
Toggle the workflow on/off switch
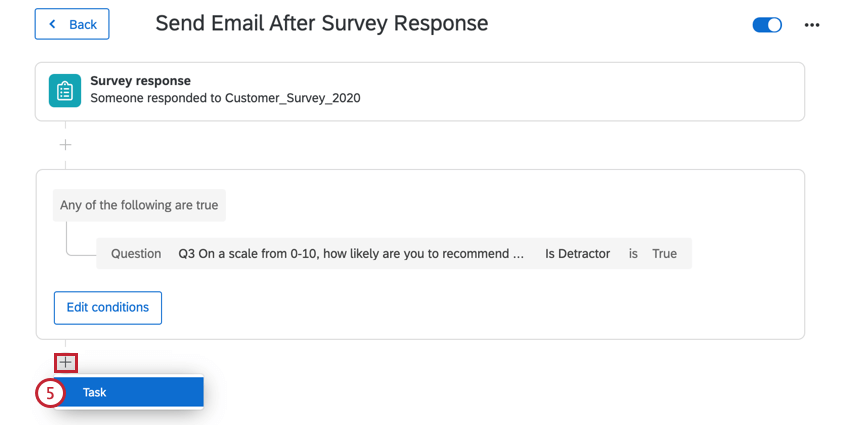(x=767, y=25)
